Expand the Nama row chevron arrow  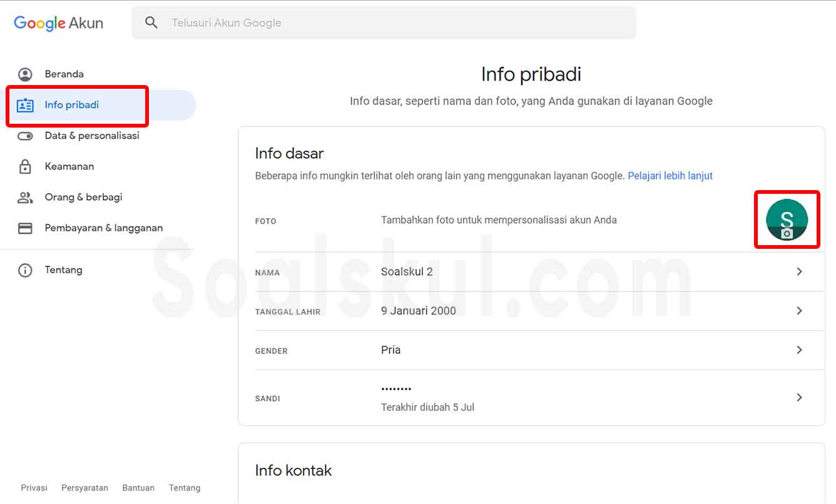tap(799, 271)
